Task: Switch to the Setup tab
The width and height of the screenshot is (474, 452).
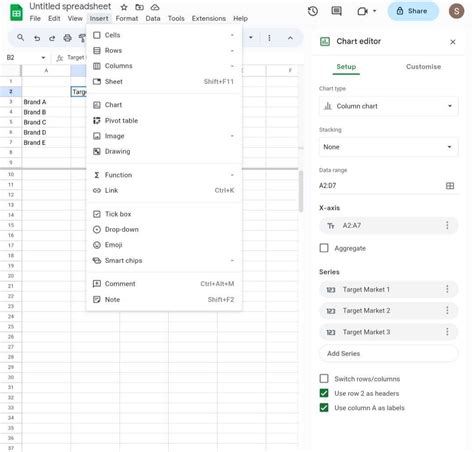Action: coord(346,67)
